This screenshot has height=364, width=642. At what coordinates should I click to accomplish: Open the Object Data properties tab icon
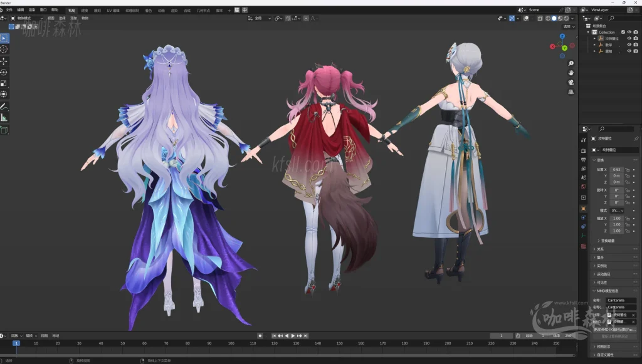pos(584,236)
